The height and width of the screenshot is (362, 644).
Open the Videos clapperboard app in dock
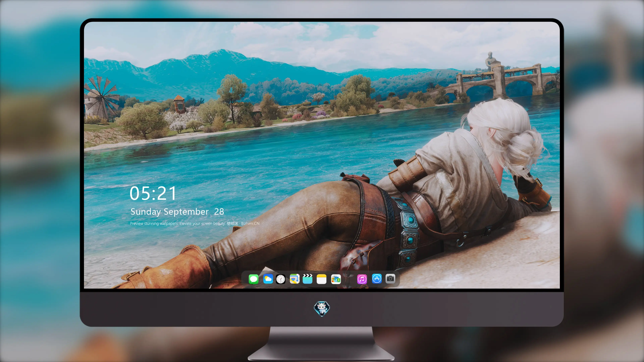pyautogui.click(x=308, y=279)
